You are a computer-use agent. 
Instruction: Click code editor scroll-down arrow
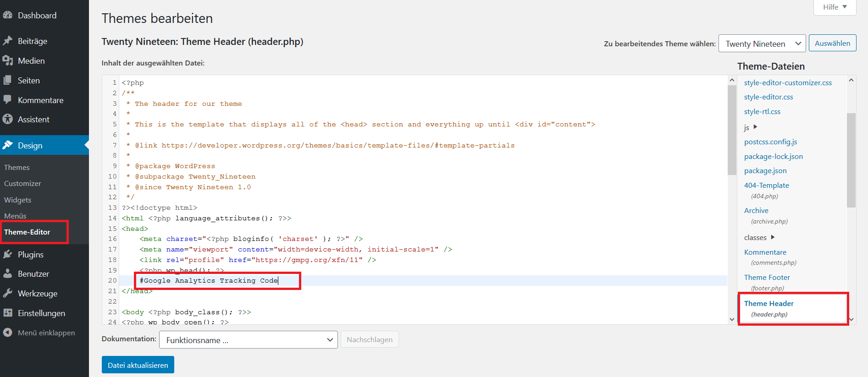(x=732, y=319)
